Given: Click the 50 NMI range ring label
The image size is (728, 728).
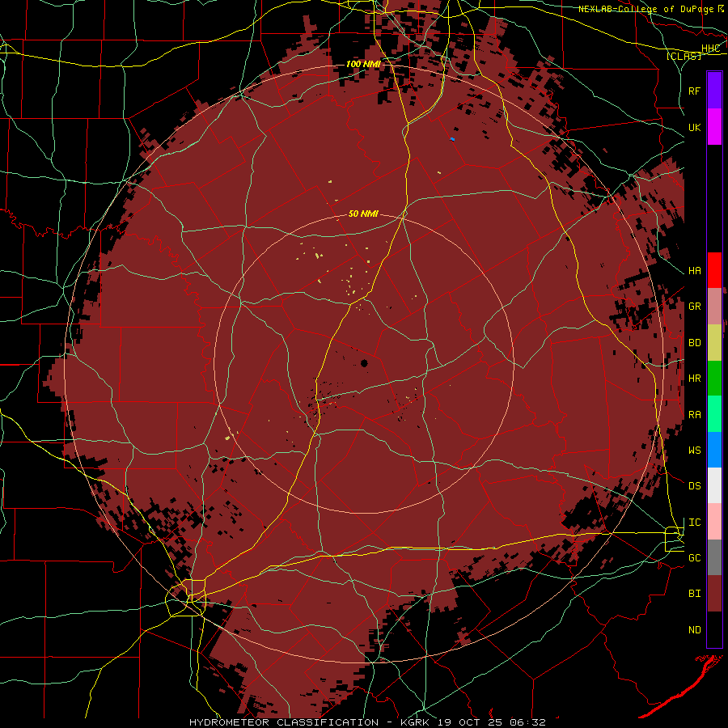Looking at the screenshot, I should [x=363, y=214].
